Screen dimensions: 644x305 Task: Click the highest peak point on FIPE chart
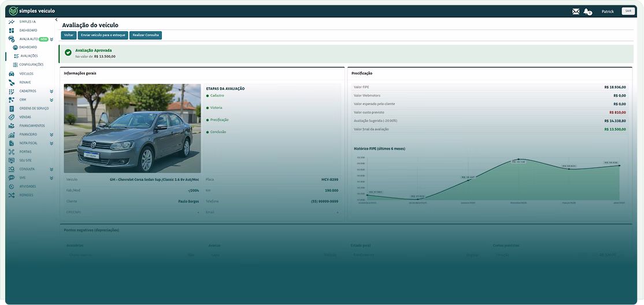point(519,159)
